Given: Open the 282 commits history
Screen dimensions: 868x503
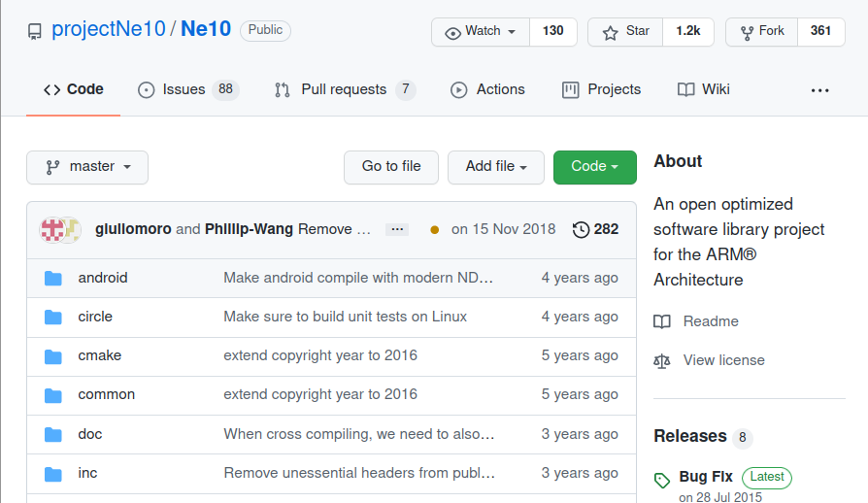Looking at the screenshot, I should point(595,229).
